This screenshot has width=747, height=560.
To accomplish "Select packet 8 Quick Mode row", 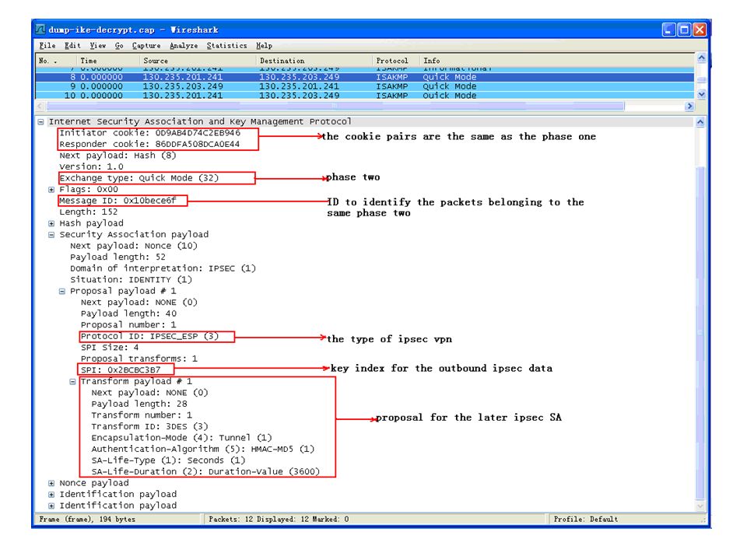I will 364,77.
